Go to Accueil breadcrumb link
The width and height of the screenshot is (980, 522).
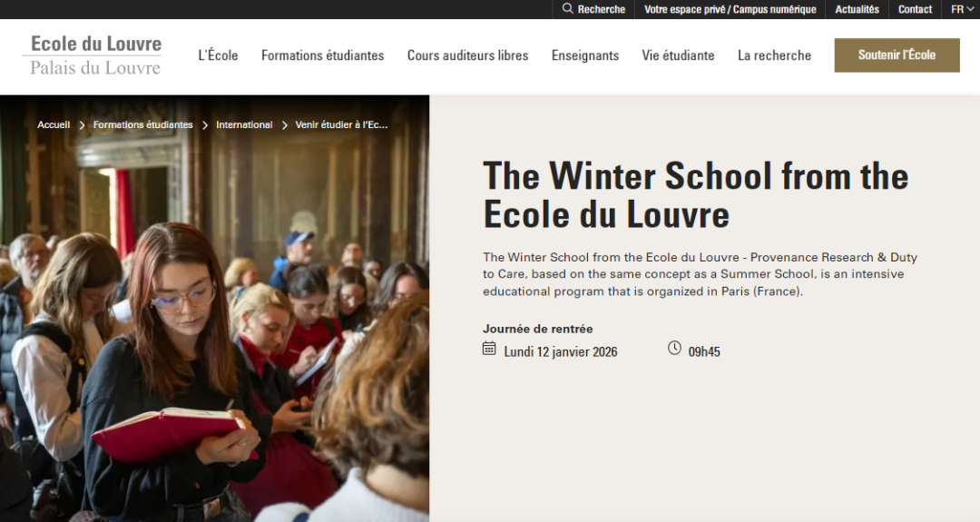pyautogui.click(x=54, y=125)
